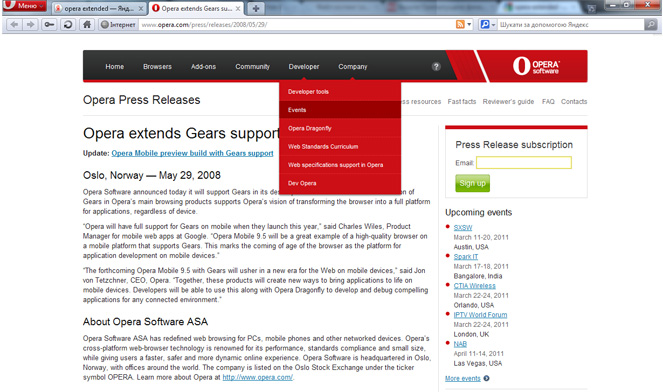
Task: Open the Opera Меню button
Action: [x=24, y=6]
